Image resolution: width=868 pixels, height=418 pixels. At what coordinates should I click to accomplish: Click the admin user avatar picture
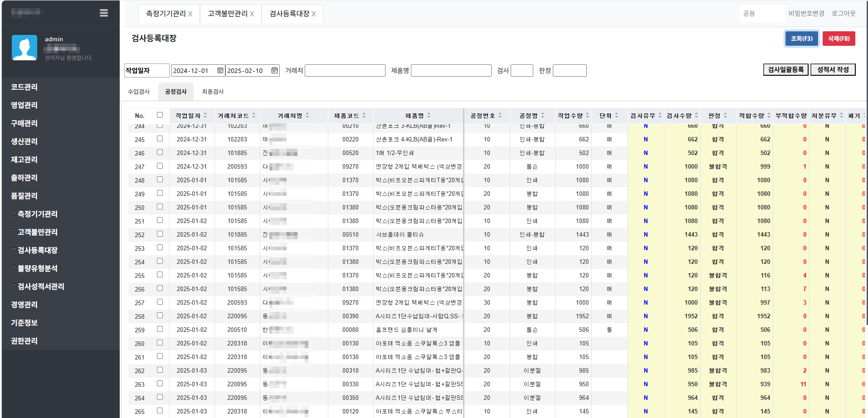24,48
